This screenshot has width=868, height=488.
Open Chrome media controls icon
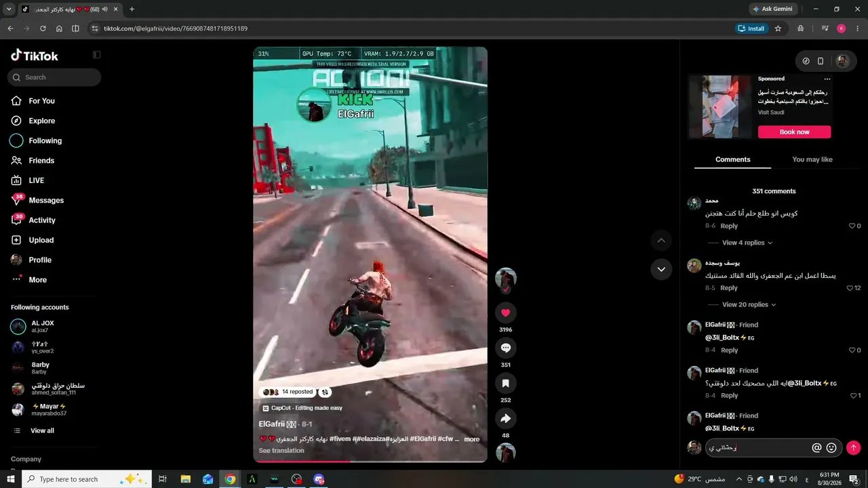(x=825, y=28)
